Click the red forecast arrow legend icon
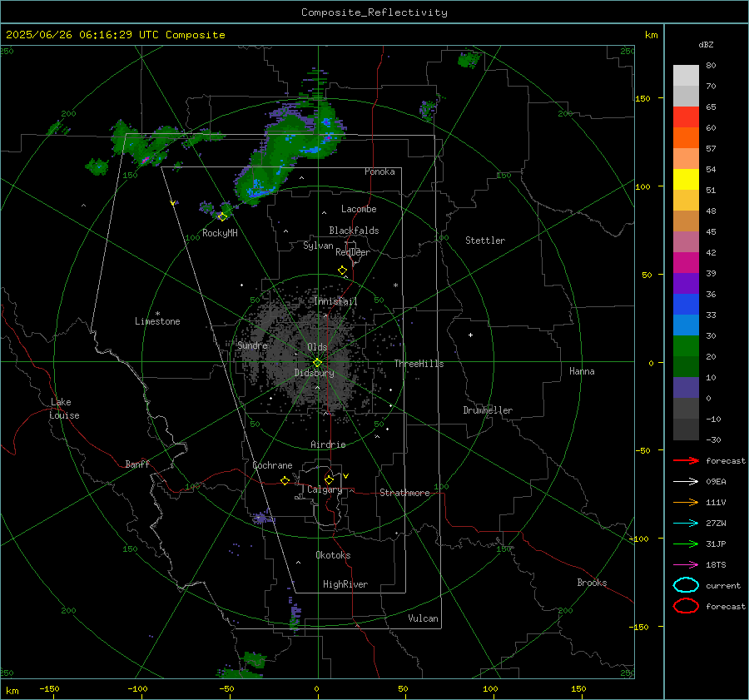 (x=686, y=460)
